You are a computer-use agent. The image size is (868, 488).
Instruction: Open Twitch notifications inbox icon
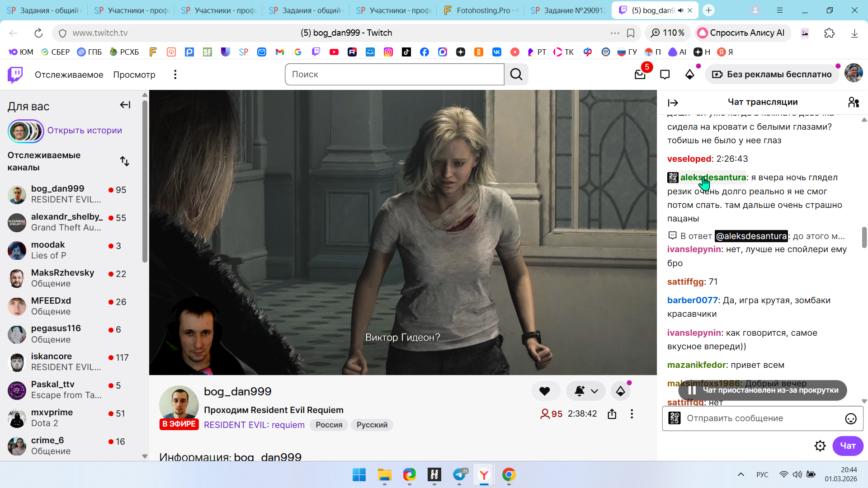click(640, 75)
